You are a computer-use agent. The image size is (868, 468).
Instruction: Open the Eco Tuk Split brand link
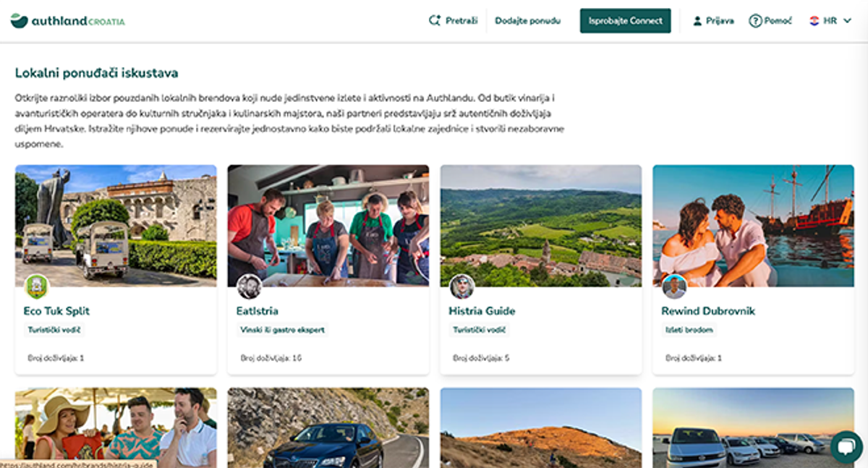[55, 311]
